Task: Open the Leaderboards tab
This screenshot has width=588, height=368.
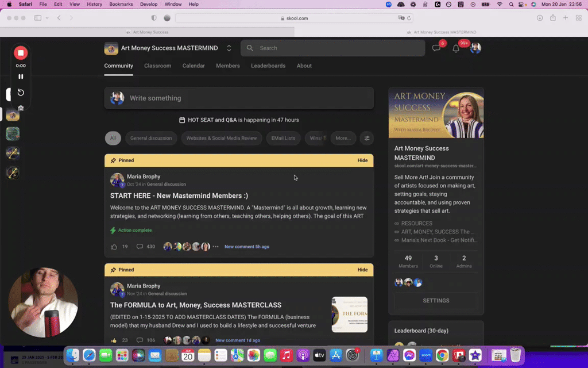Action: point(268,66)
